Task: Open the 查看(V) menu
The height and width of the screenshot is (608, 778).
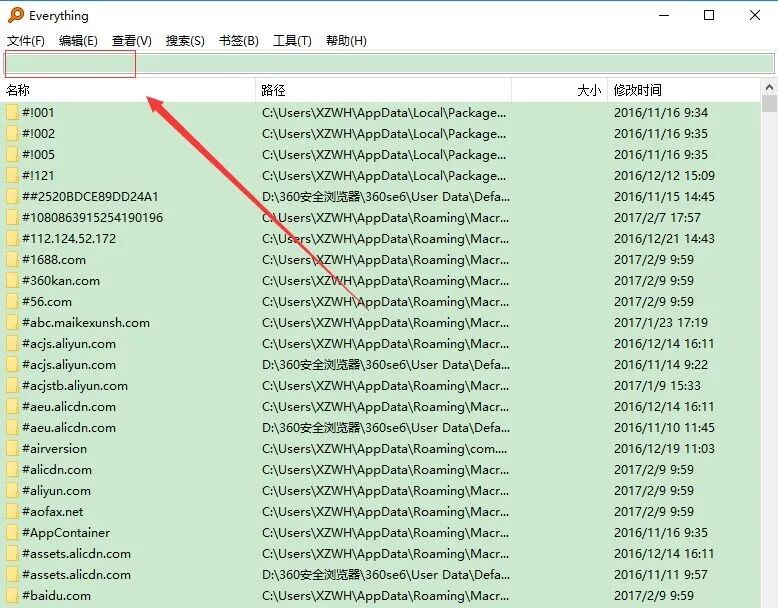Action: 131,41
